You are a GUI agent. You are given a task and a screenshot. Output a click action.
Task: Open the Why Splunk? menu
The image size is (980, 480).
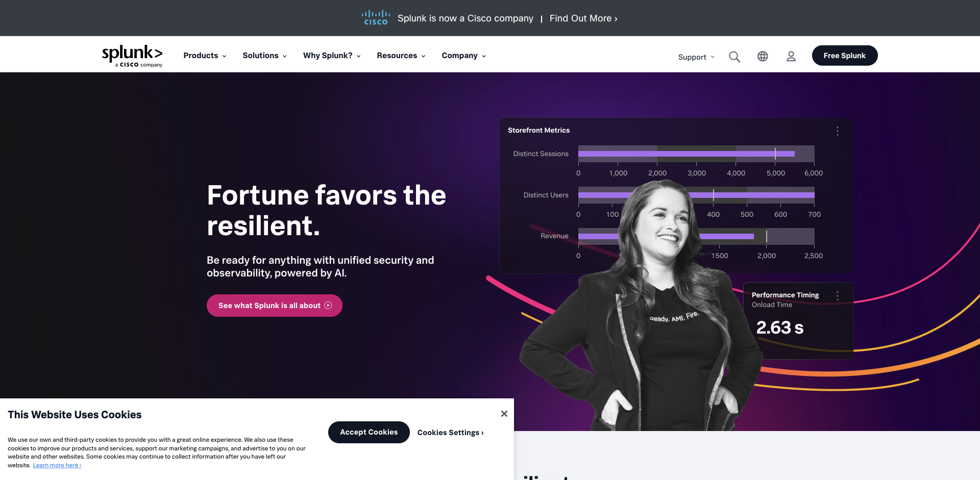pos(332,56)
